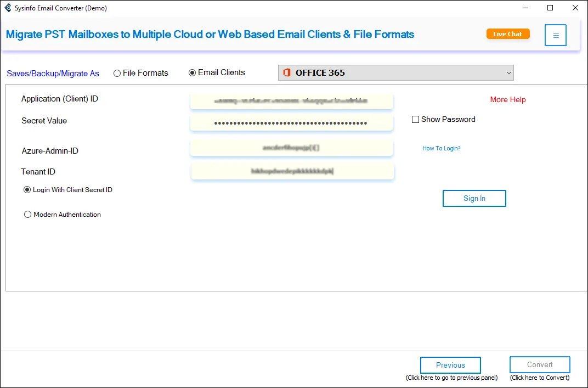
Task: Click the Office 365 logo icon
Action: coord(286,72)
